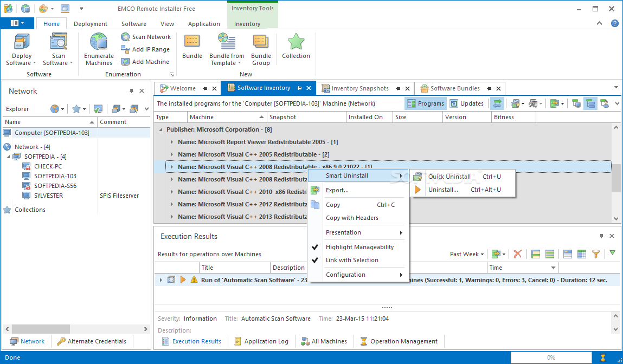
Task: Click the green box with user icon in inventory toolbar
Action: click(605, 103)
